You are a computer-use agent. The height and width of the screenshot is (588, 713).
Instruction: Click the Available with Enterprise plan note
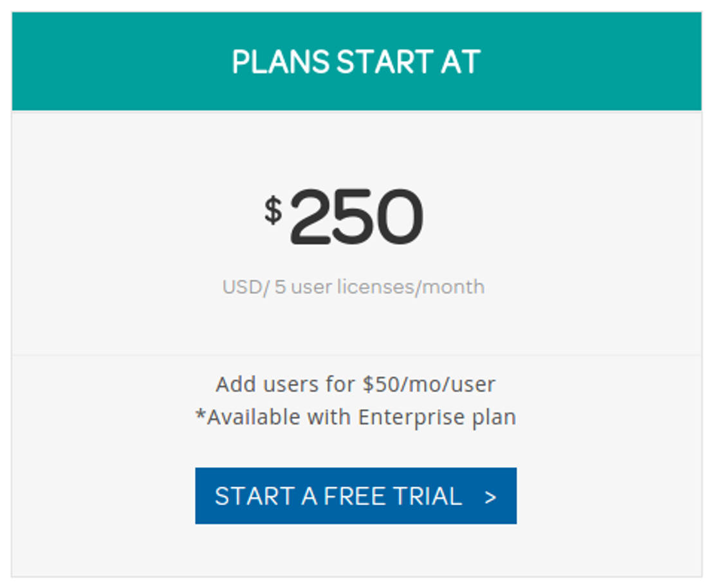tap(360, 417)
